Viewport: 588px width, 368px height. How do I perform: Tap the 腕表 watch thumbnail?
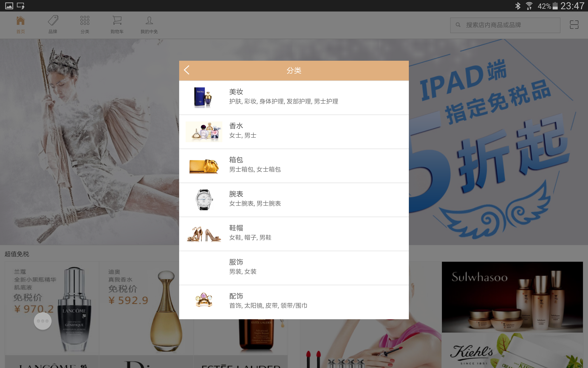point(204,200)
